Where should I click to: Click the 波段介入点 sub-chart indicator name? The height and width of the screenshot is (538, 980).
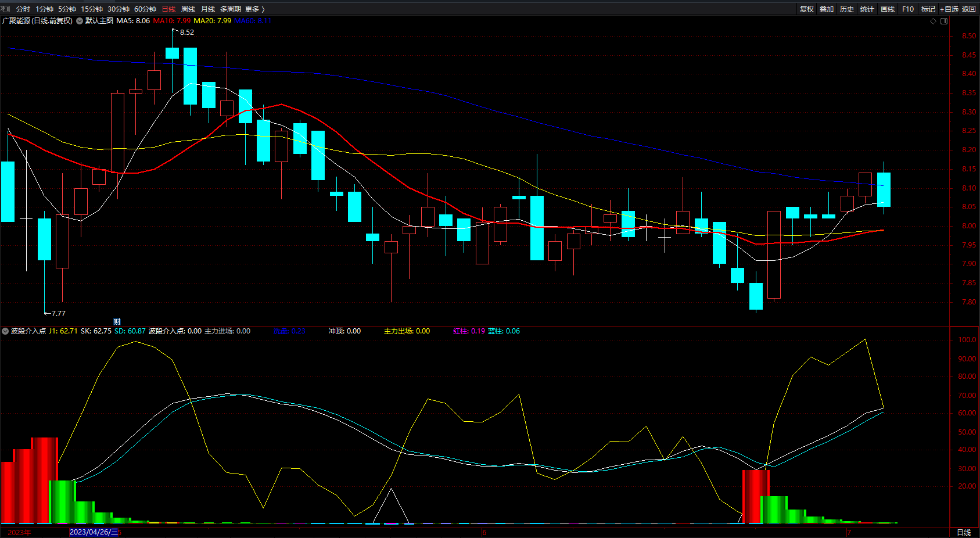click(x=28, y=331)
